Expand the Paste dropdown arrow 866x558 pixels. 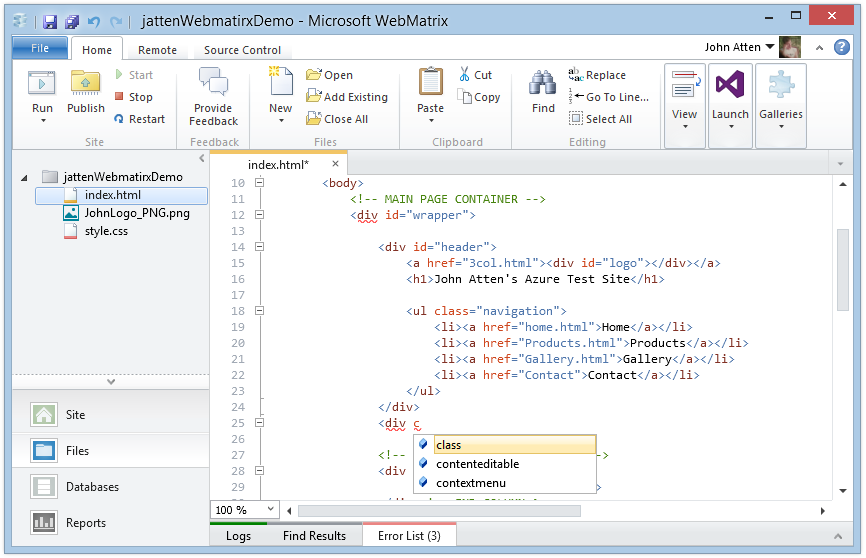(431, 120)
